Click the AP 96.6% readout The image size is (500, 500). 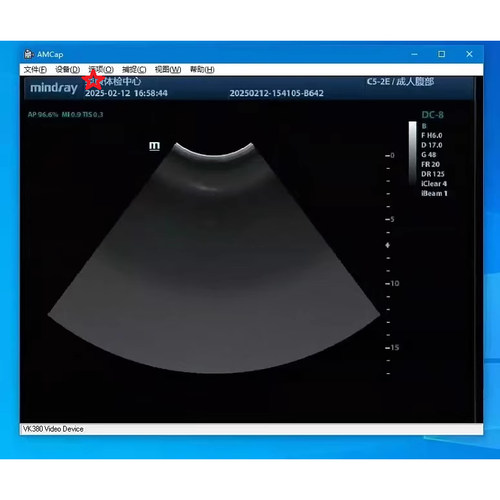pos(43,115)
